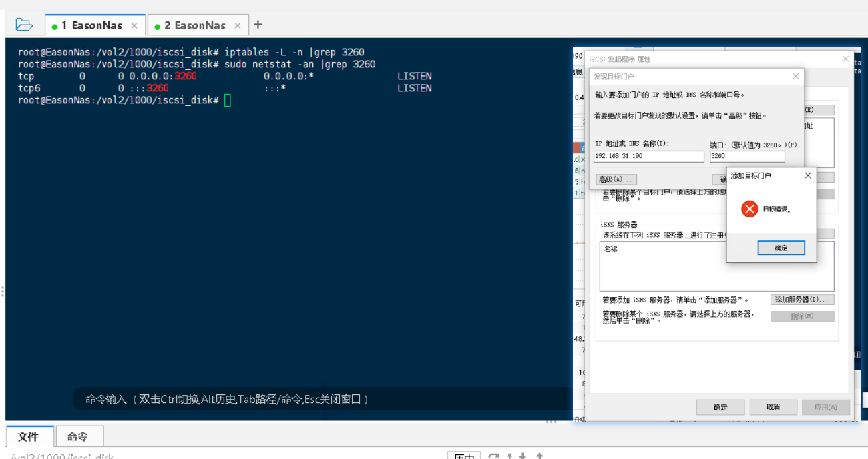Image resolution: width=868 pixels, height=459 pixels.
Task: Click the 名称 column header in iSNS list
Action: tap(610, 249)
